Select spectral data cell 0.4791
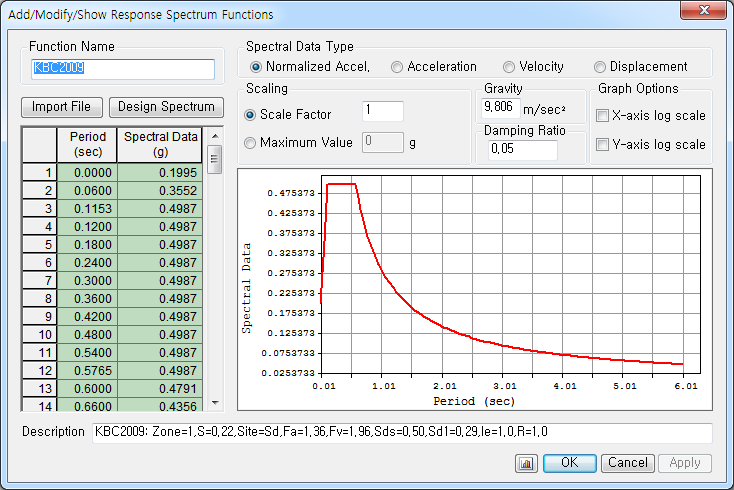Viewport: 734px width, 490px height. [x=160, y=389]
